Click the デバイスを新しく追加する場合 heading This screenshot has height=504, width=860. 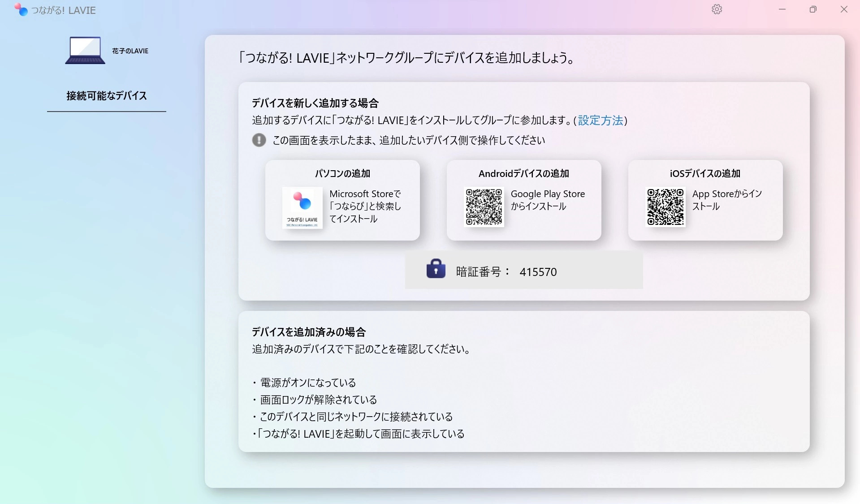point(315,103)
